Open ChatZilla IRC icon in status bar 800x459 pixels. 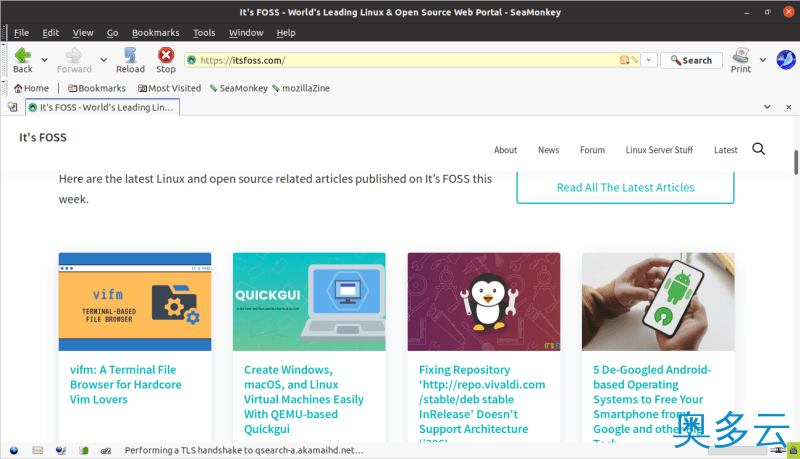click(106, 450)
